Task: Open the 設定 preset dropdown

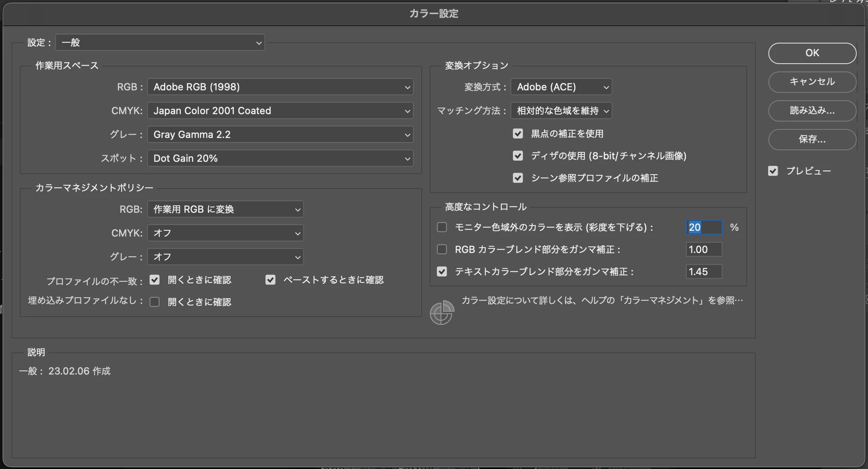Action: coord(160,42)
